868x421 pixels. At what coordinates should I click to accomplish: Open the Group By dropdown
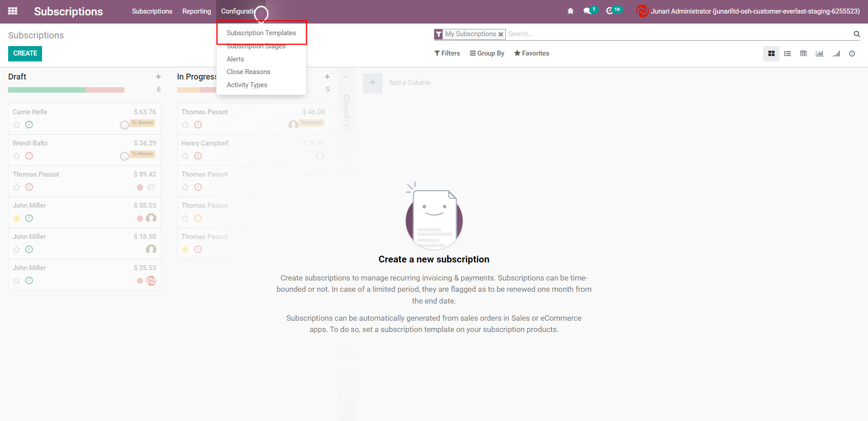point(487,53)
